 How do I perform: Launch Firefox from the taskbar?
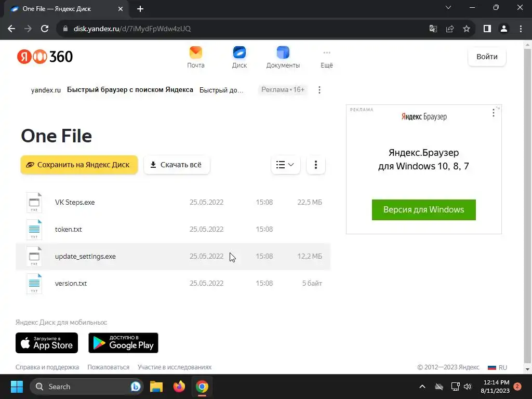[179, 387]
